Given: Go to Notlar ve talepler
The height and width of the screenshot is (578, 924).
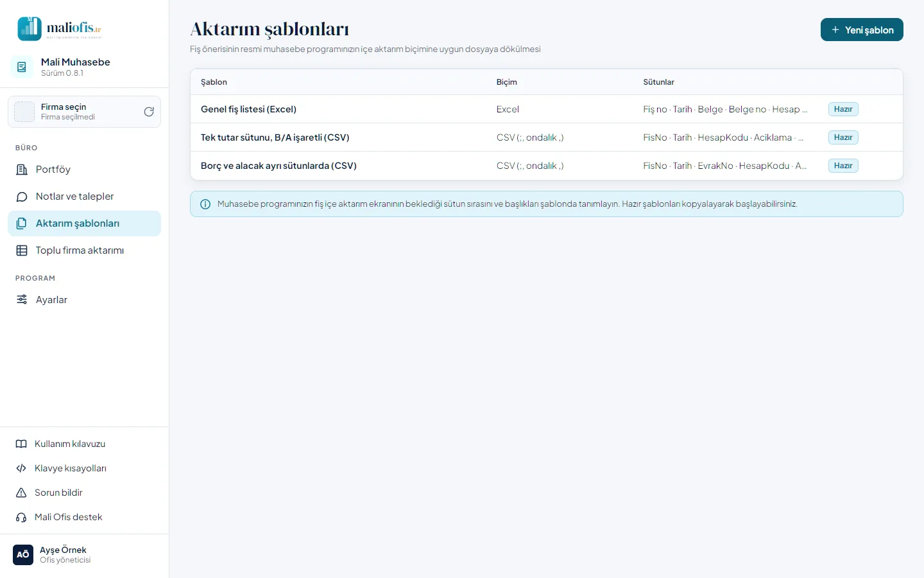Looking at the screenshot, I should click(x=84, y=197).
